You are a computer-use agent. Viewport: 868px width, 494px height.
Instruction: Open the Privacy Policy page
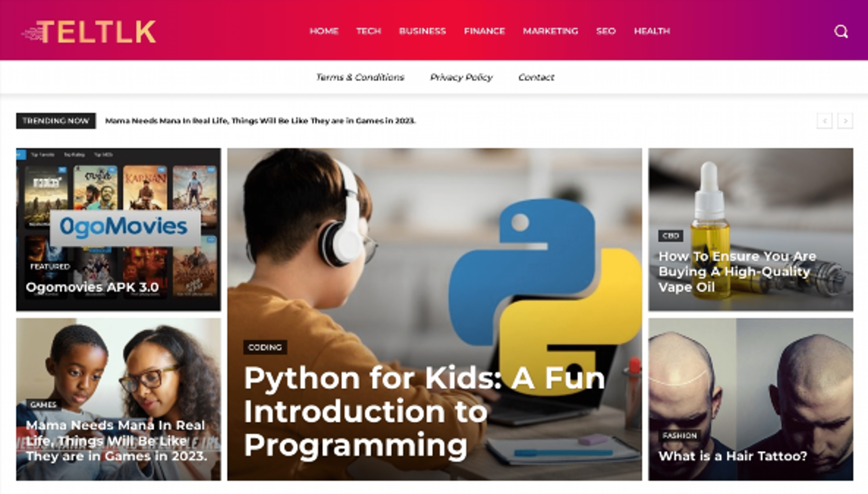(x=462, y=77)
